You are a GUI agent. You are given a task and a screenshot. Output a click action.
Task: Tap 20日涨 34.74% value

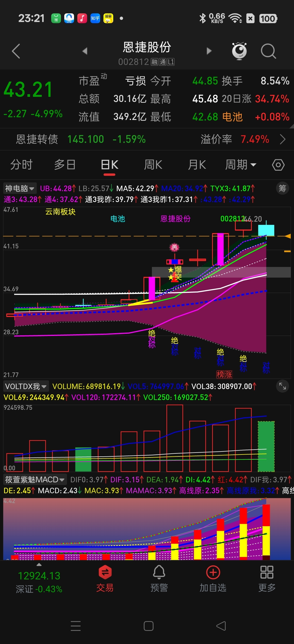(272, 99)
